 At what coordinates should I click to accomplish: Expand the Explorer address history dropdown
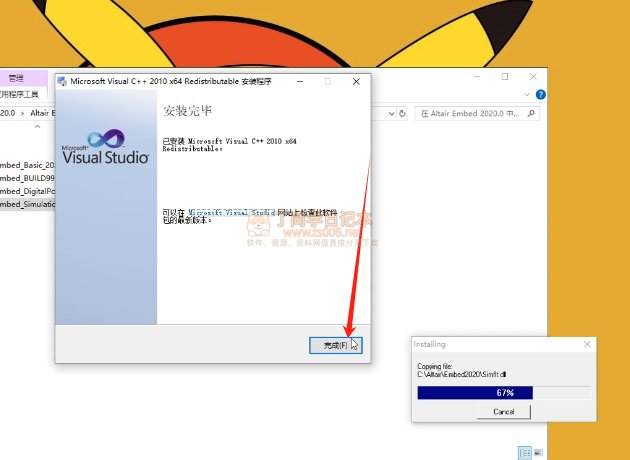point(392,114)
